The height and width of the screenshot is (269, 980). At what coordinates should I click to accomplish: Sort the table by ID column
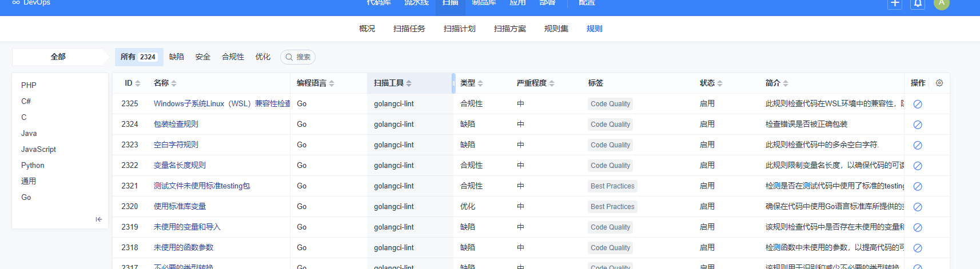pos(137,83)
